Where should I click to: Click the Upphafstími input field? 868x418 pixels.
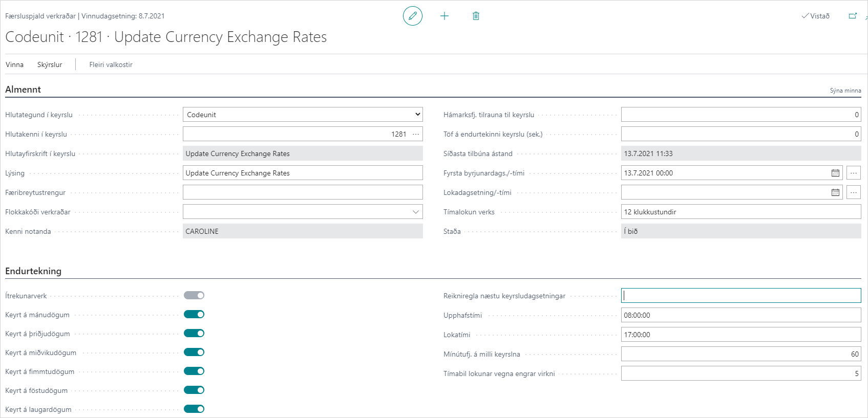[740, 315]
